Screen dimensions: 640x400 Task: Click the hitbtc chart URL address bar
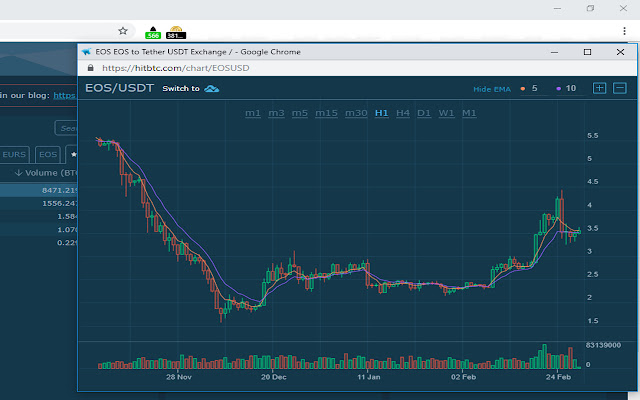pos(300,68)
